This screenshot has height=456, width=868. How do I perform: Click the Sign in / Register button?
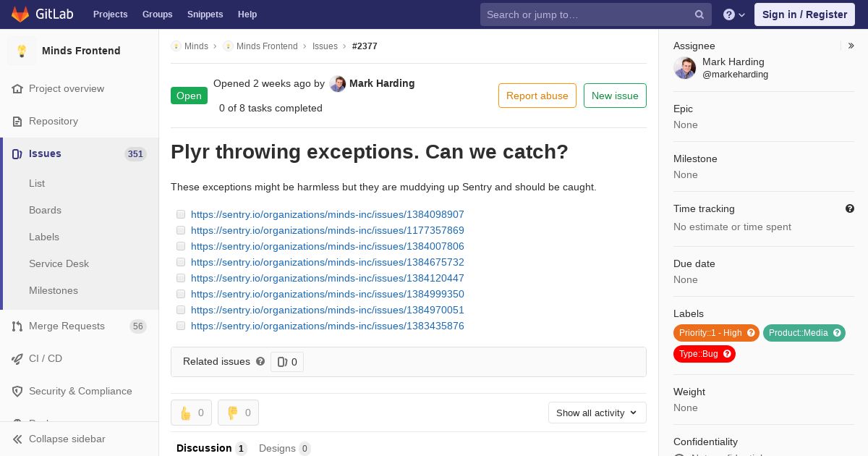click(x=804, y=14)
